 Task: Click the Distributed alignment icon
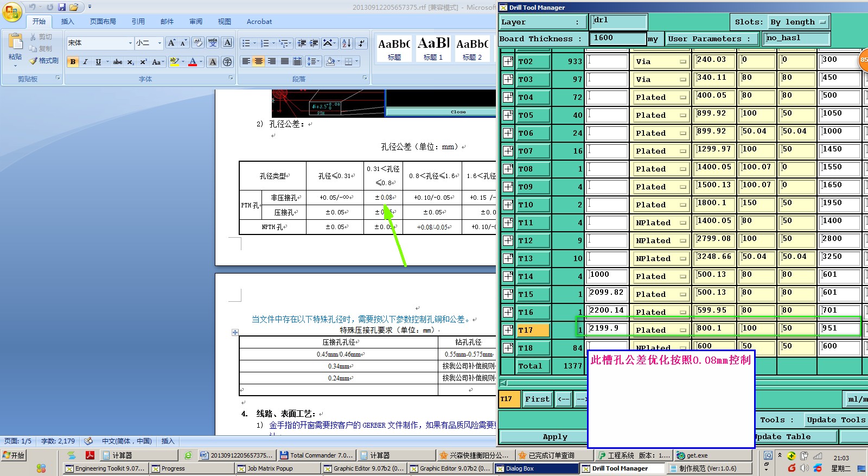coord(297,61)
